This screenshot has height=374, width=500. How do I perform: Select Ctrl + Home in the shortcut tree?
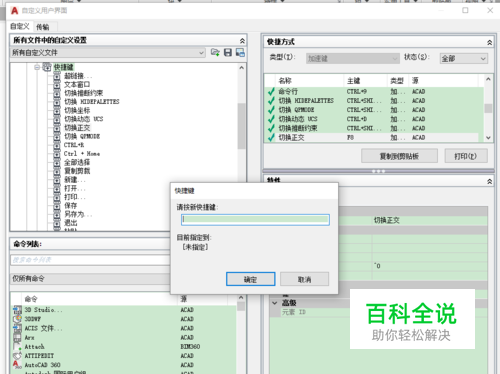[82, 154]
